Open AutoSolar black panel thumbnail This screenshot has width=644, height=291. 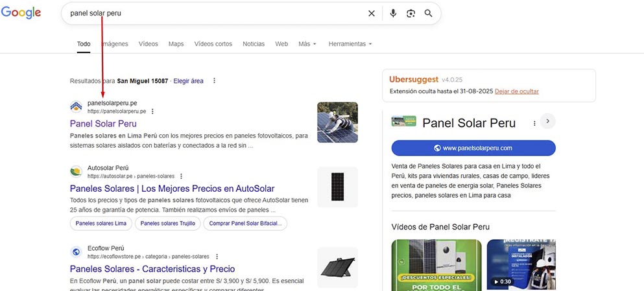click(337, 187)
